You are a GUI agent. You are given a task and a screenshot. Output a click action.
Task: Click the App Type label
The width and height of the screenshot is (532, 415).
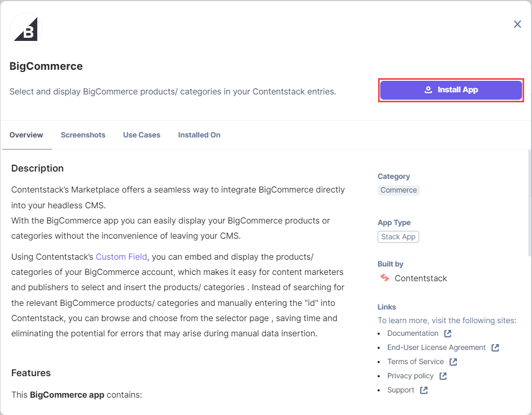[x=394, y=223]
